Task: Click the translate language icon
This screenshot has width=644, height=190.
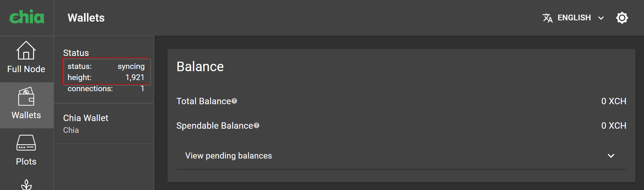Action: click(x=548, y=18)
